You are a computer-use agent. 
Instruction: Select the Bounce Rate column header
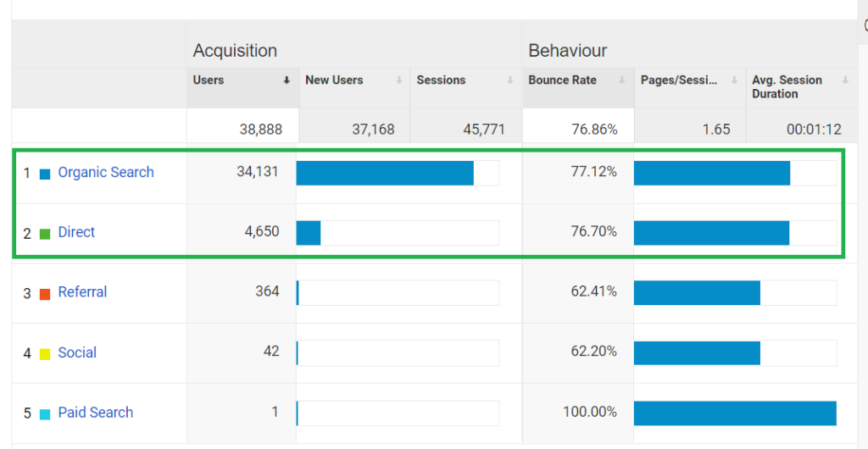[x=562, y=80]
